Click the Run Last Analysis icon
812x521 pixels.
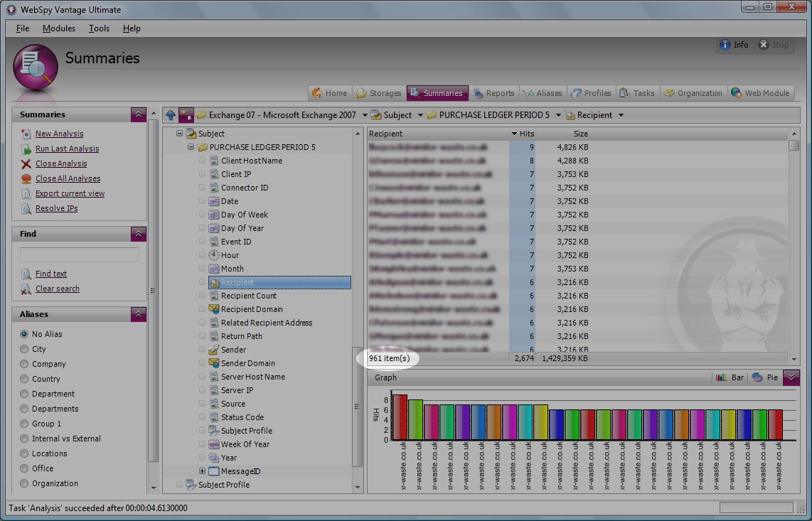26,149
